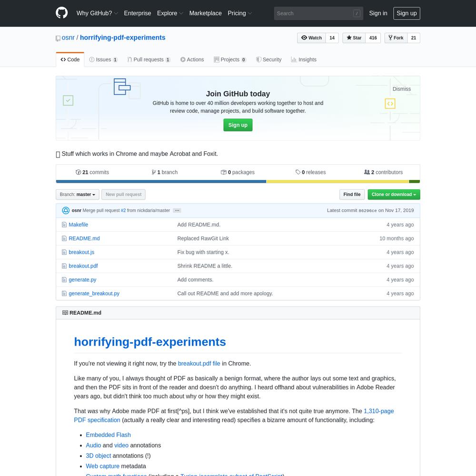
Task: Click the watchers count 14
Action: [x=332, y=38]
